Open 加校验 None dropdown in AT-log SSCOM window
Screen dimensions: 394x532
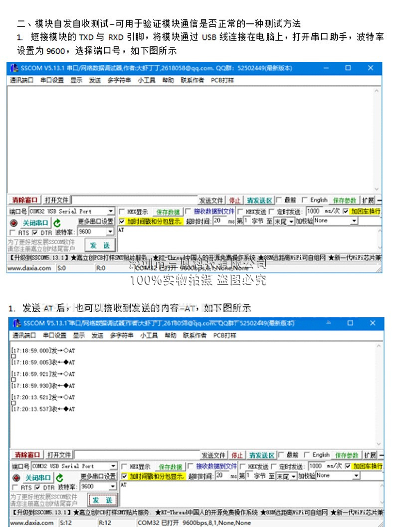coord(357,476)
